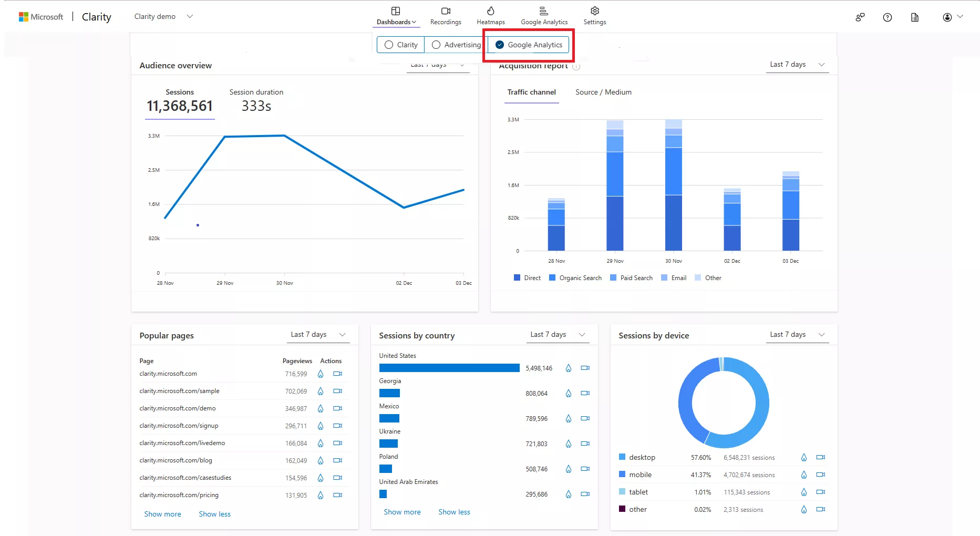Click the Pageviews column header
Viewport: 980px width, 536px height.
point(297,361)
